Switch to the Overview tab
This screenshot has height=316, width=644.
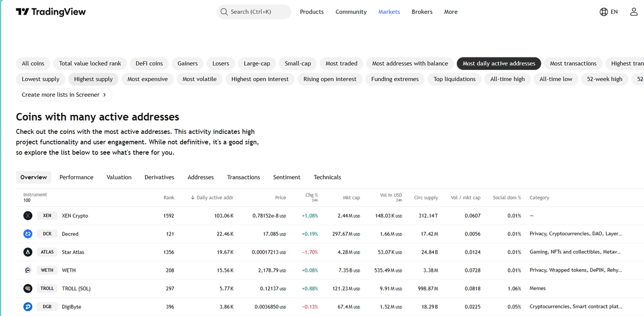coord(33,177)
